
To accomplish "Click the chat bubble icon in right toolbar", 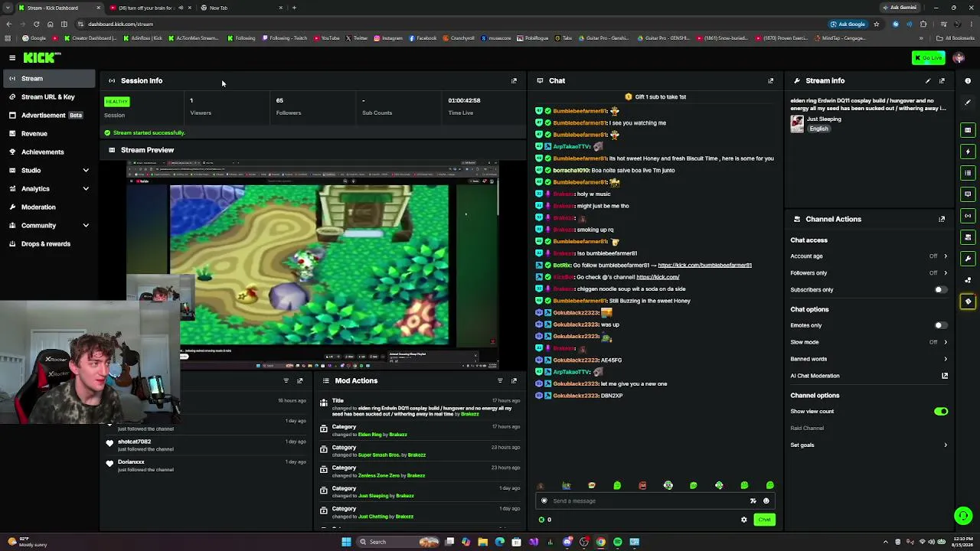I will pyautogui.click(x=968, y=194).
